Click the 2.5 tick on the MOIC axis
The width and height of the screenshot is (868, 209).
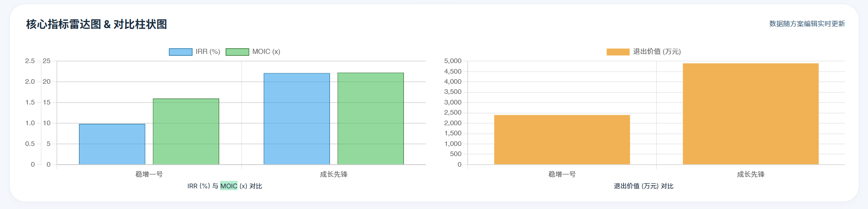(x=30, y=61)
